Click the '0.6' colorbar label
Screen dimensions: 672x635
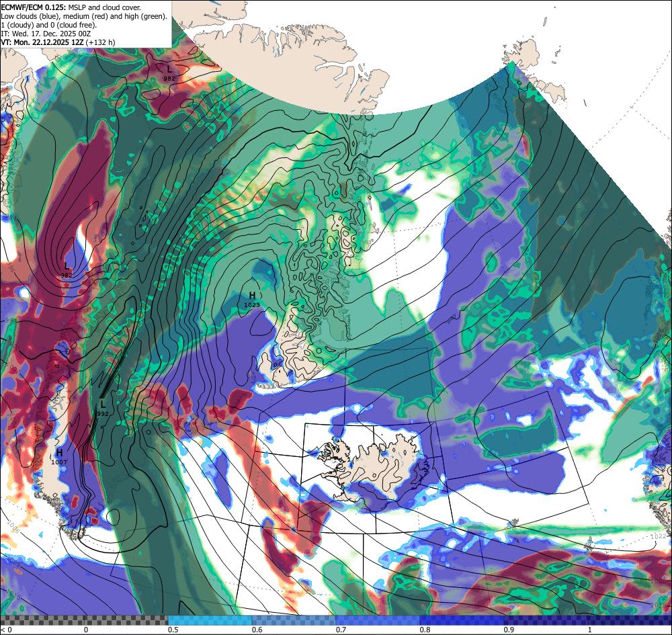(257, 630)
